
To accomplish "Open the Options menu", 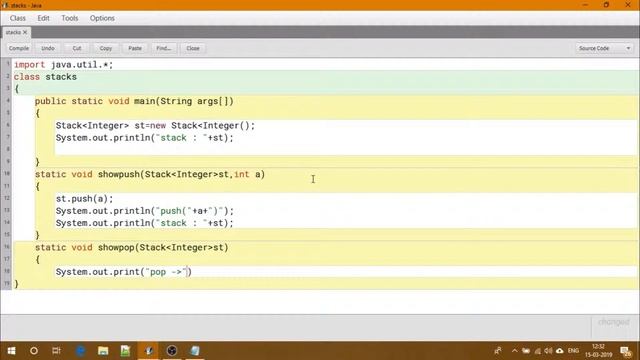I will tap(102, 18).
